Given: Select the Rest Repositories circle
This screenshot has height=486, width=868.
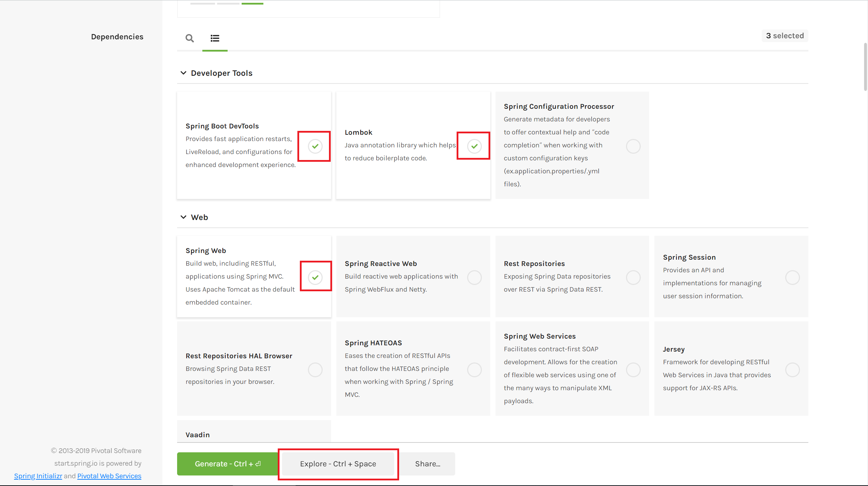Looking at the screenshot, I should point(633,277).
